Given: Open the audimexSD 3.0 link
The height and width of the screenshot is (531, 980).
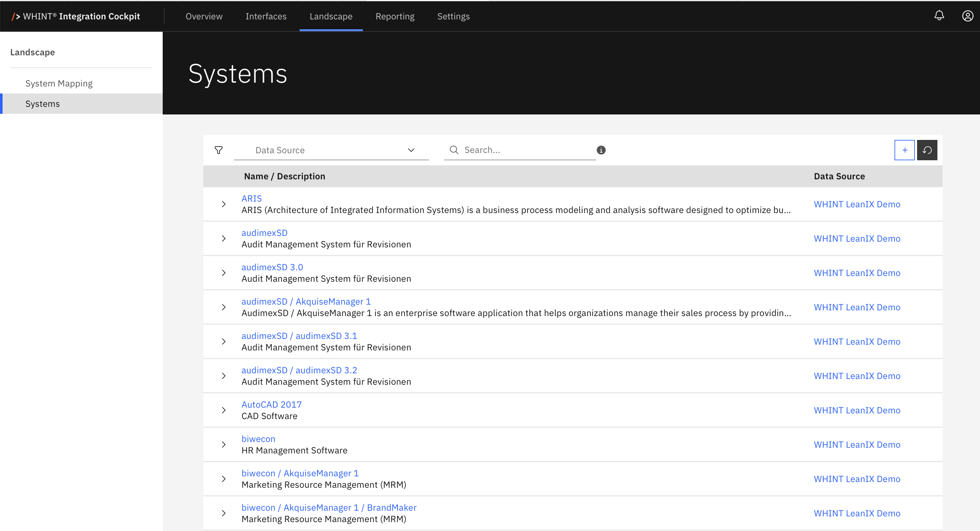Looking at the screenshot, I should [x=272, y=267].
